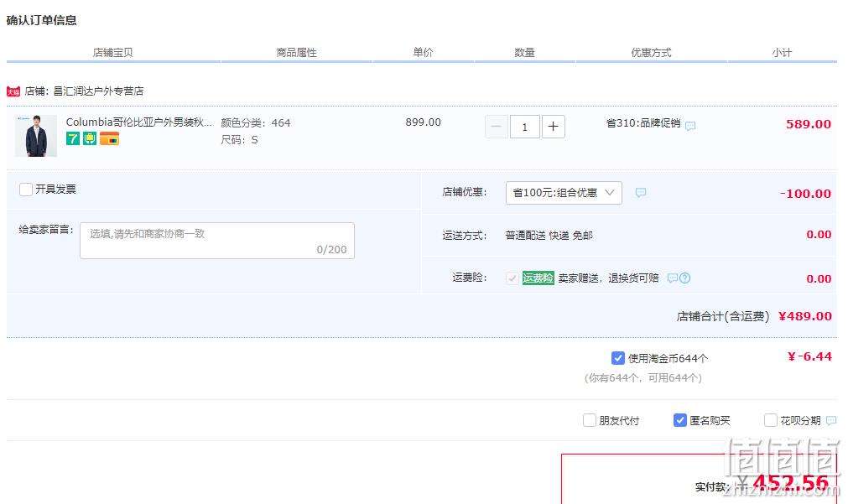Select the store total ¥489.00

tap(804, 316)
